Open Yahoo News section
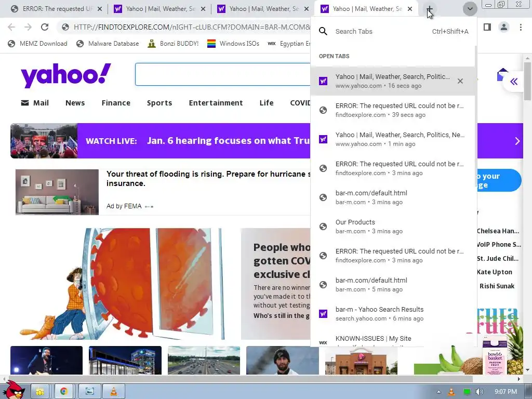Image resolution: width=532 pixels, height=399 pixels. pos(75,103)
